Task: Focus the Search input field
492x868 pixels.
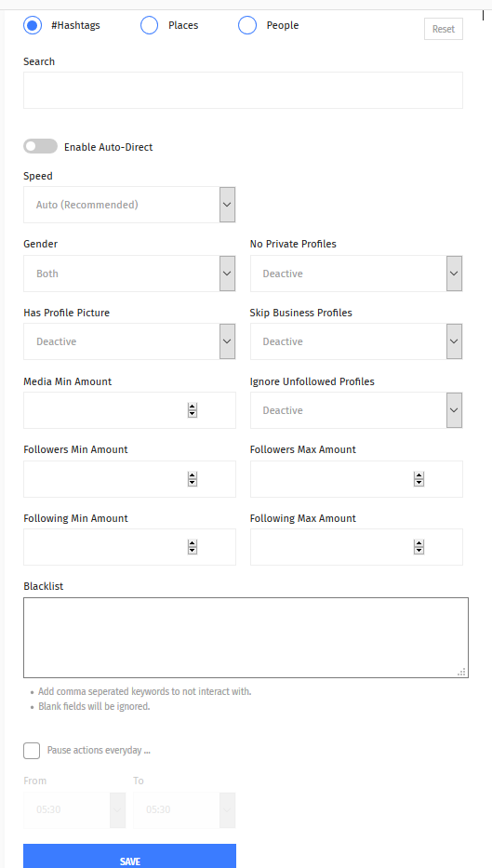Action: 243,90
